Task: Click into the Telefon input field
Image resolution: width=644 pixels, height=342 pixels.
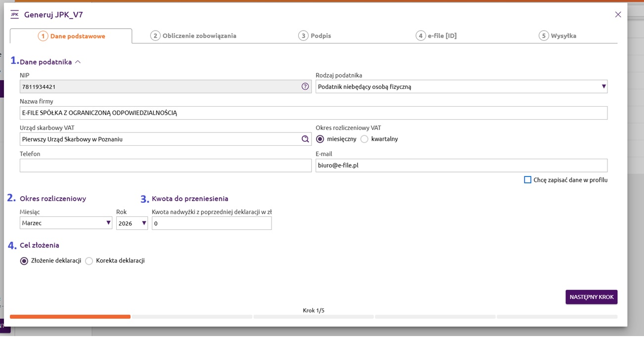Action: point(165,166)
